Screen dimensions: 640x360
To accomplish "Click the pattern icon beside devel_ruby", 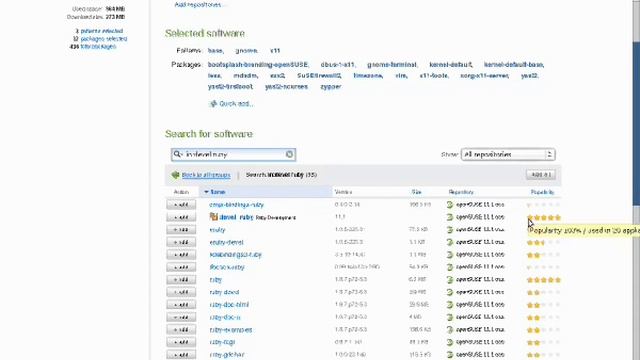I will [213, 217].
